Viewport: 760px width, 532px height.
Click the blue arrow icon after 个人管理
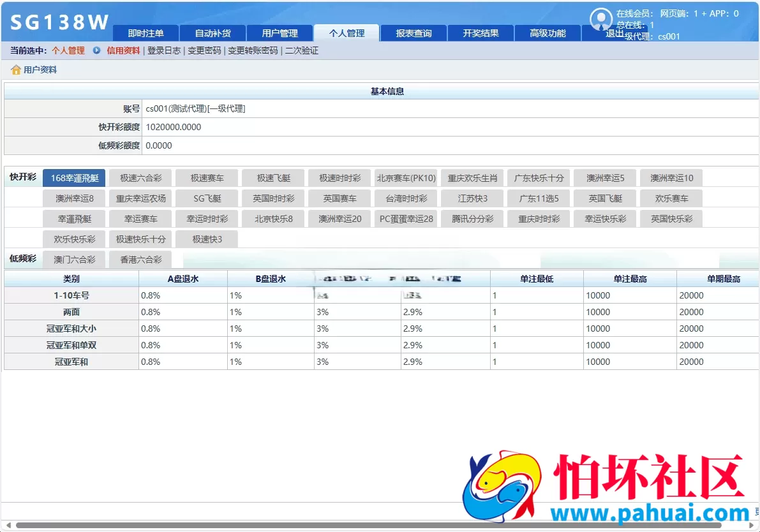(96, 50)
